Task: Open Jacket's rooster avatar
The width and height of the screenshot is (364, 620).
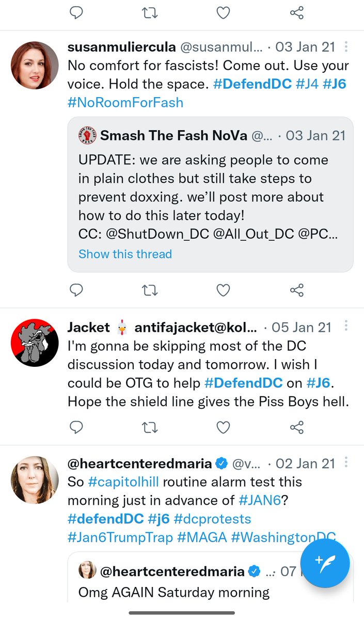Action: (35, 343)
